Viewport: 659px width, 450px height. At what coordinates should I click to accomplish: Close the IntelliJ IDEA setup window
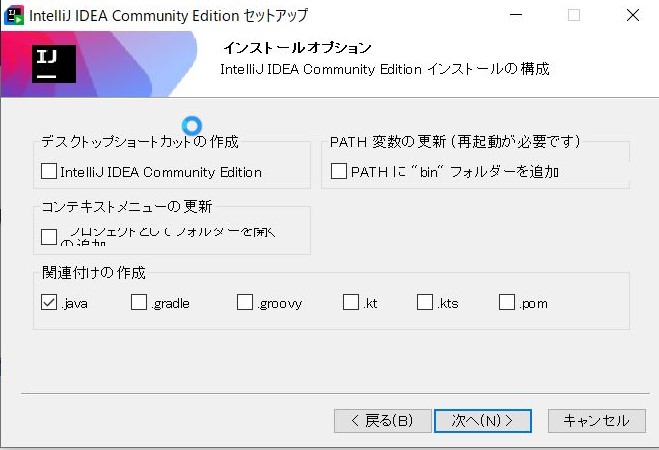click(633, 16)
